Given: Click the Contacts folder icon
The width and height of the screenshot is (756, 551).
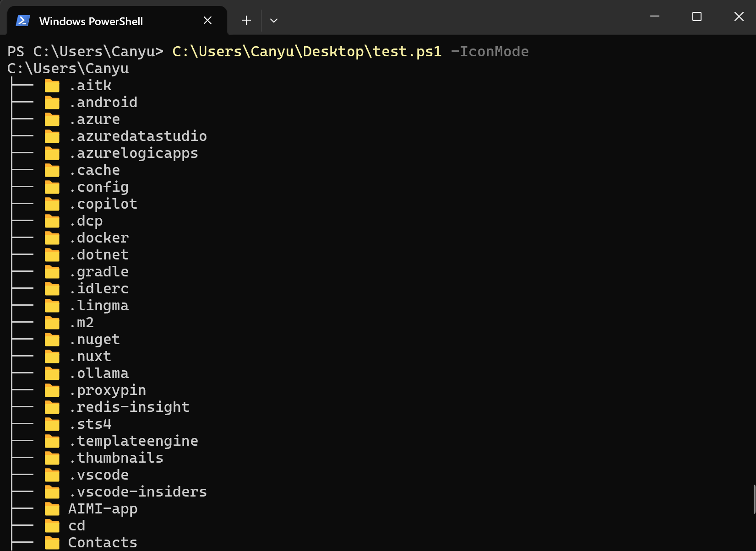Looking at the screenshot, I should pyautogui.click(x=52, y=543).
